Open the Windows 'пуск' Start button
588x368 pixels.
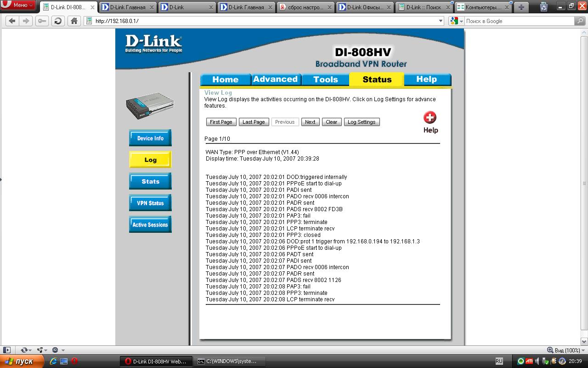click(x=23, y=361)
